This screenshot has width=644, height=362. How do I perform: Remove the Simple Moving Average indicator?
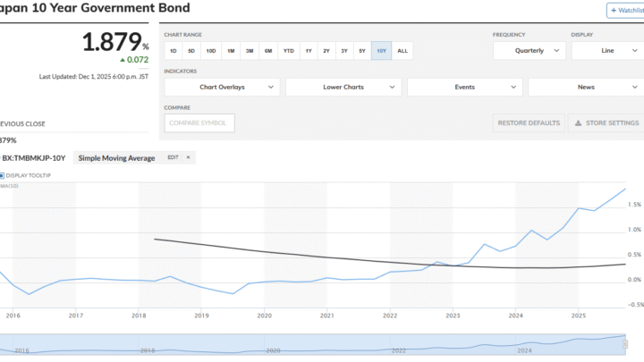point(189,157)
